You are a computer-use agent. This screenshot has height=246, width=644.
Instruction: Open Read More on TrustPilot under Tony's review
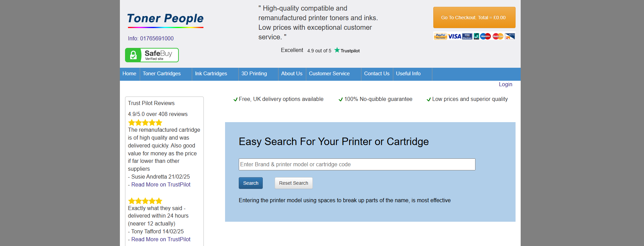161,239
